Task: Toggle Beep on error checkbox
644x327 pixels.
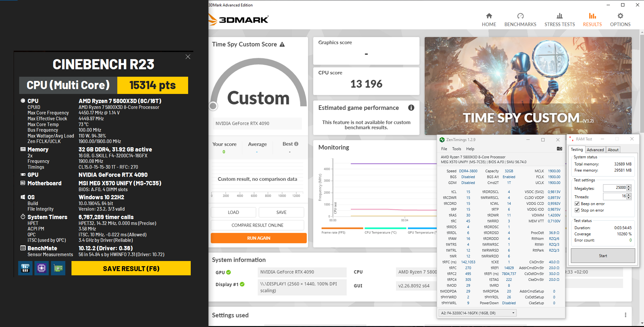Action: (x=577, y=204)
